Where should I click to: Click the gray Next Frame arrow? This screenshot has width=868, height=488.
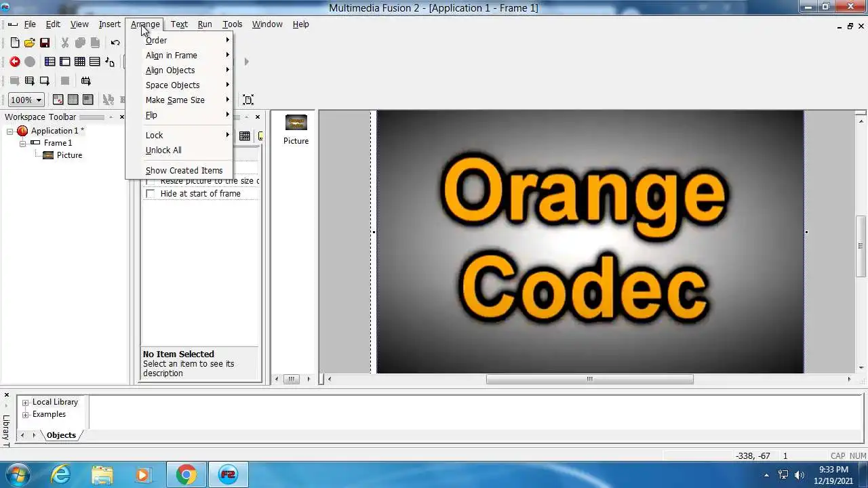(x=246, y=62)
